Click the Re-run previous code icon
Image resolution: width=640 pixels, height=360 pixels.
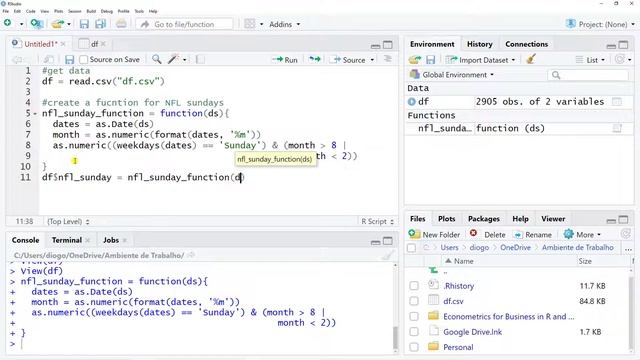(314, 60)
